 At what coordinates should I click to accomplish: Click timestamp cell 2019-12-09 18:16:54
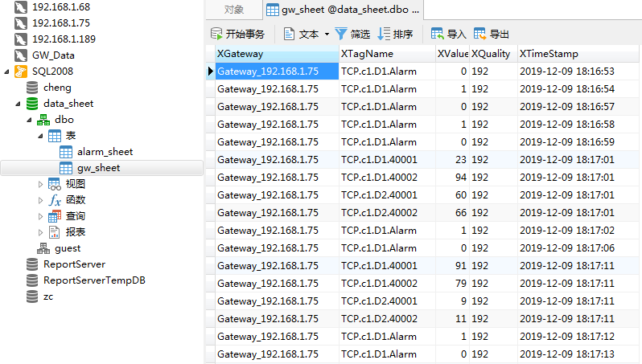click(578, 88)
